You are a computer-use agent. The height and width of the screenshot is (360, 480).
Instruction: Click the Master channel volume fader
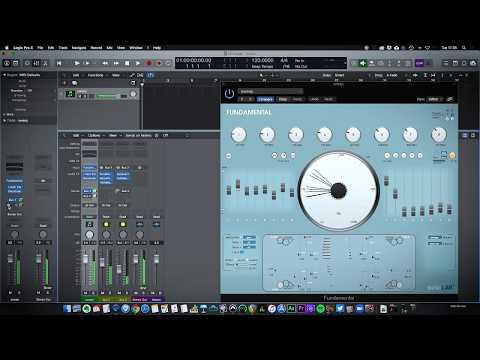[x=156, y=259]
